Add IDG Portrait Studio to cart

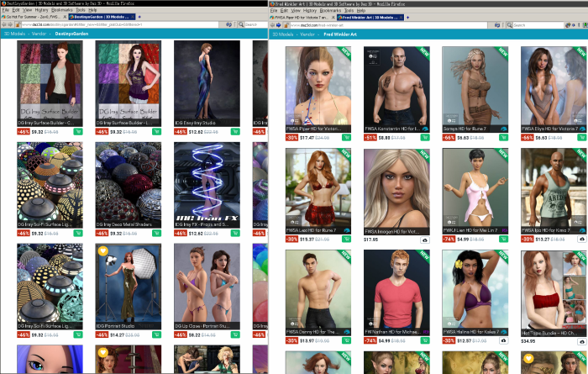click(156, 334)
